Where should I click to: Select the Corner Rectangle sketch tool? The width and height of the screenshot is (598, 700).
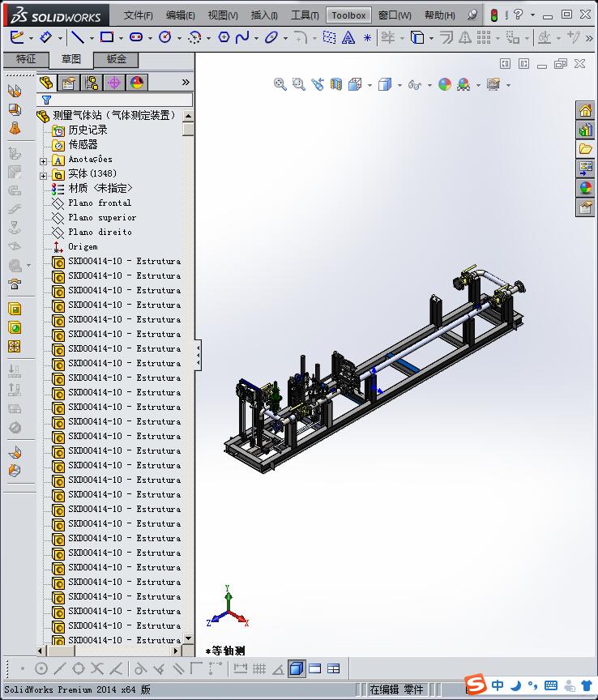coord(107,37)
